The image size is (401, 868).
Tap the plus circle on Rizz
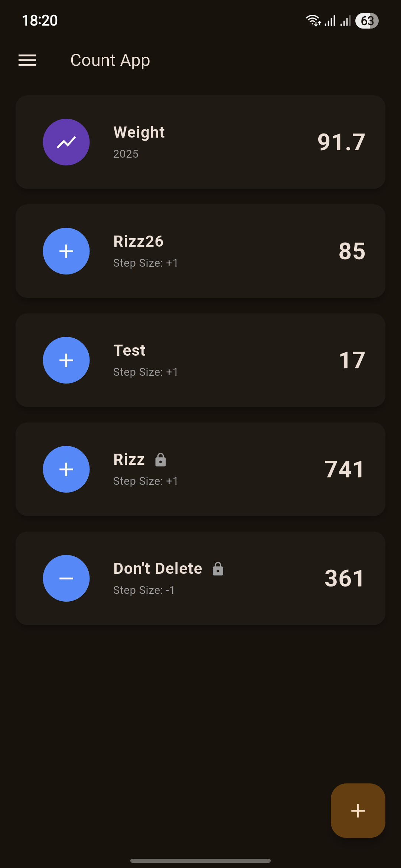click(x=66, y=469)
